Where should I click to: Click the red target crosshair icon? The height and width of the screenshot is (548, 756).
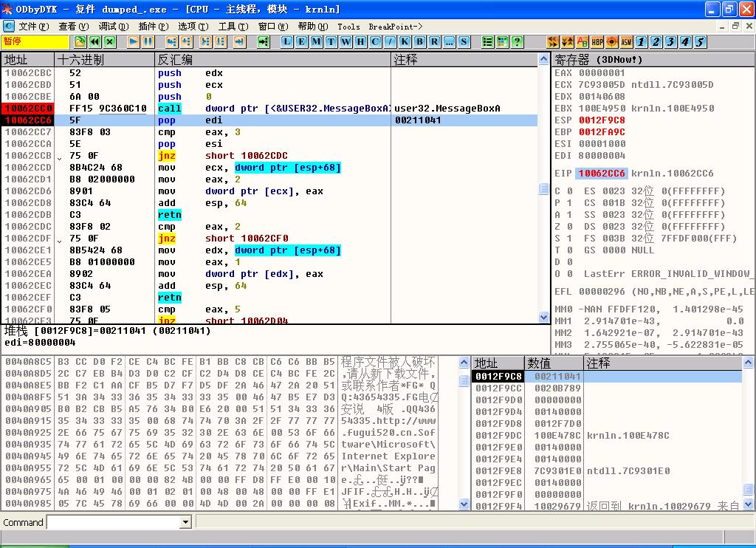[x=612, y=42]
